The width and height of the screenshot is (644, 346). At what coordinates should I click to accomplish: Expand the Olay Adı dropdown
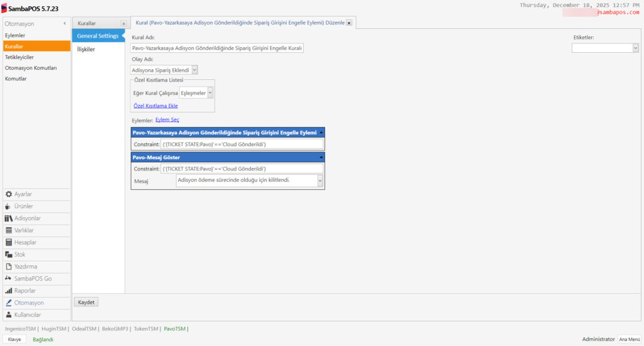coord(194,70)
